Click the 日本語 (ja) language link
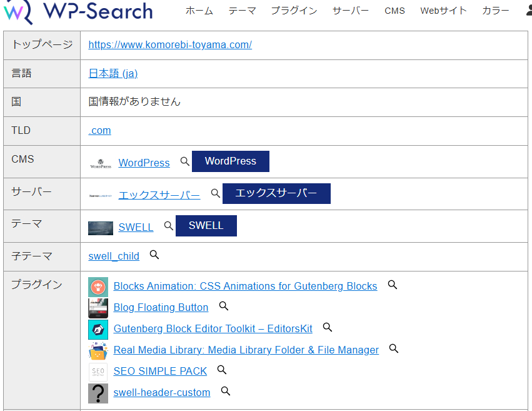532x411 pixels. click(x=113, y=73)
